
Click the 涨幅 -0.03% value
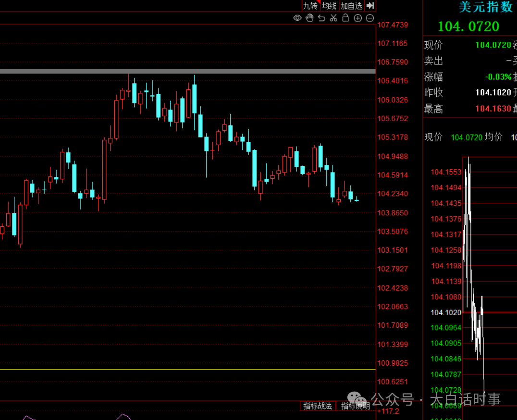coord(498,77)
